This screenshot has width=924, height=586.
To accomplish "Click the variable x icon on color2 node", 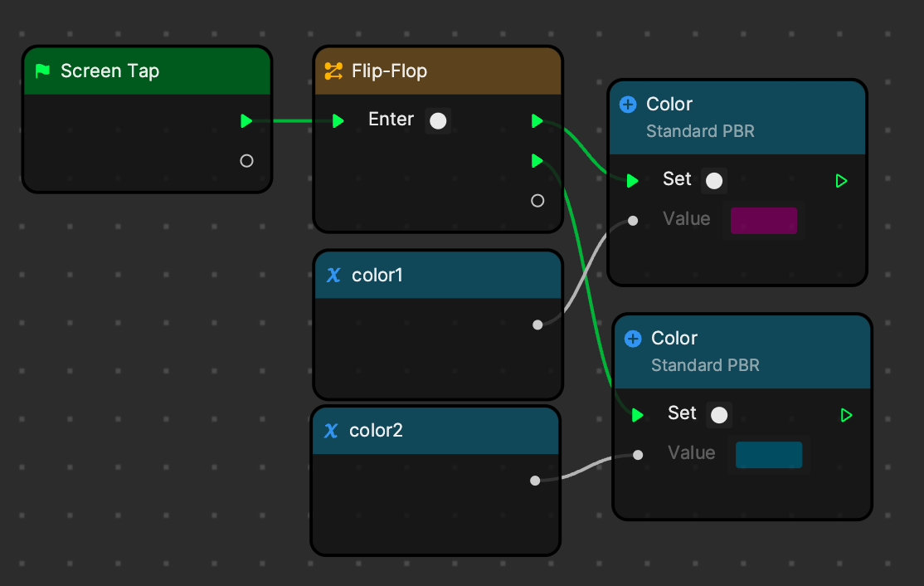I will pyautogui.click(x=331, y=431).
